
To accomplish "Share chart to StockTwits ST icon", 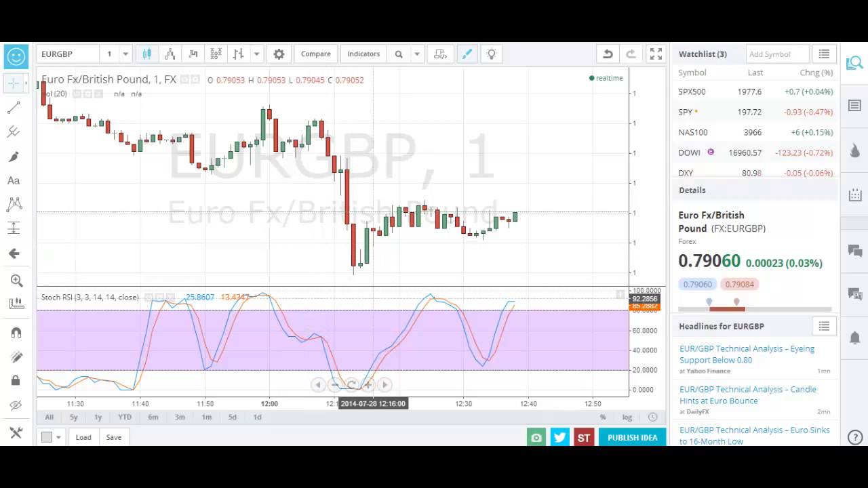I will tap(583, 437).
